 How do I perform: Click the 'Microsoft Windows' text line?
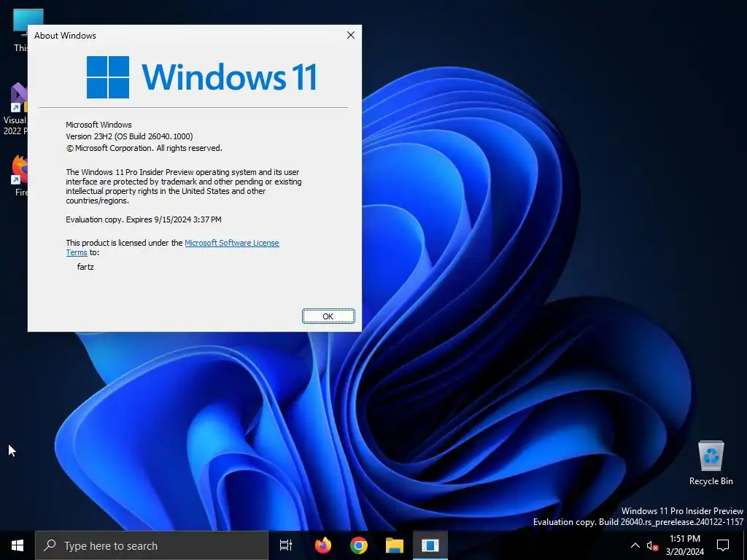pos(98,125)
